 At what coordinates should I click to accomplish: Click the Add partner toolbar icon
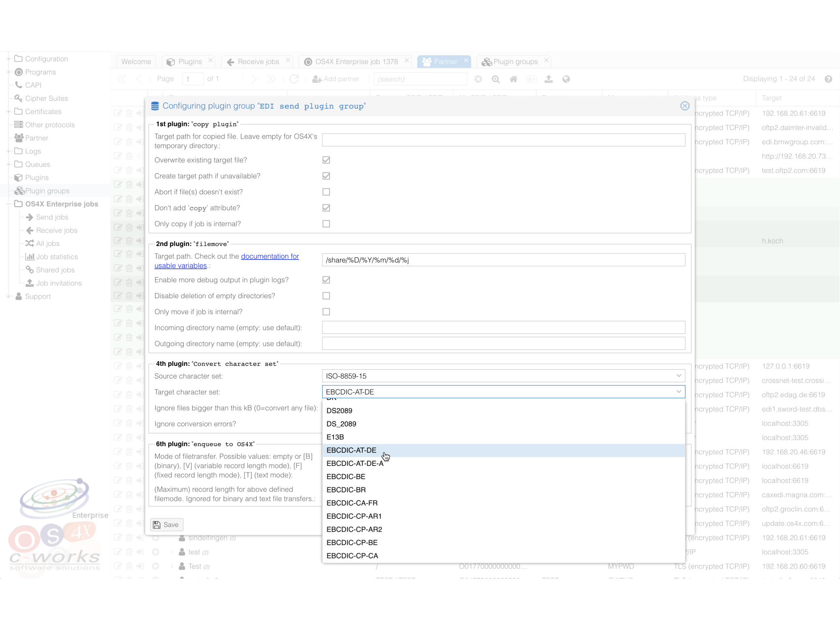pos(316,79)
